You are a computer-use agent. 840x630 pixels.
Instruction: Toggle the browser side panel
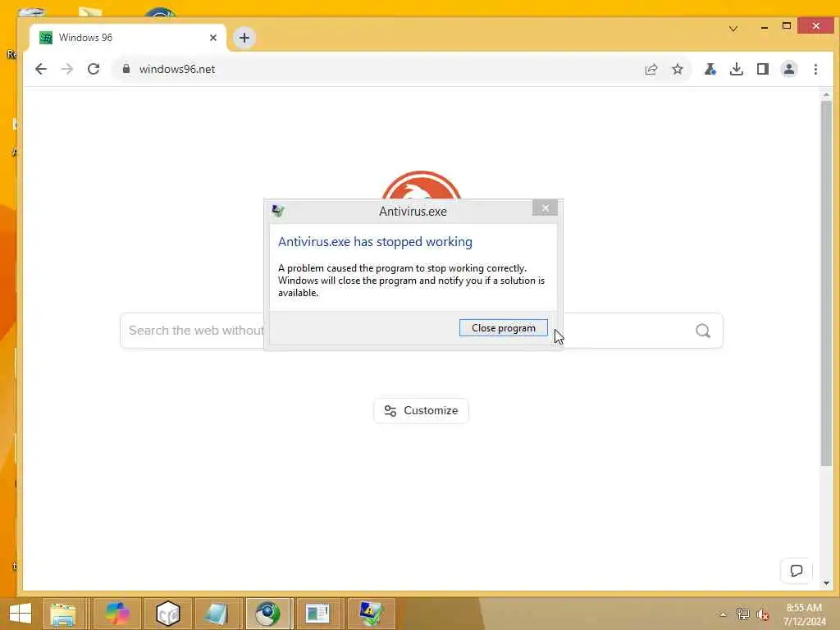(x=763, y=69)
